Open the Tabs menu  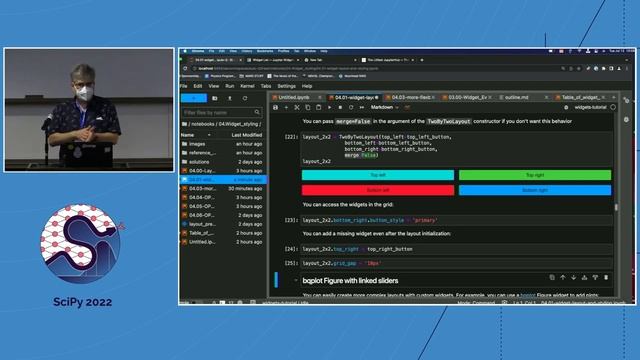click(x=266, y=86)
